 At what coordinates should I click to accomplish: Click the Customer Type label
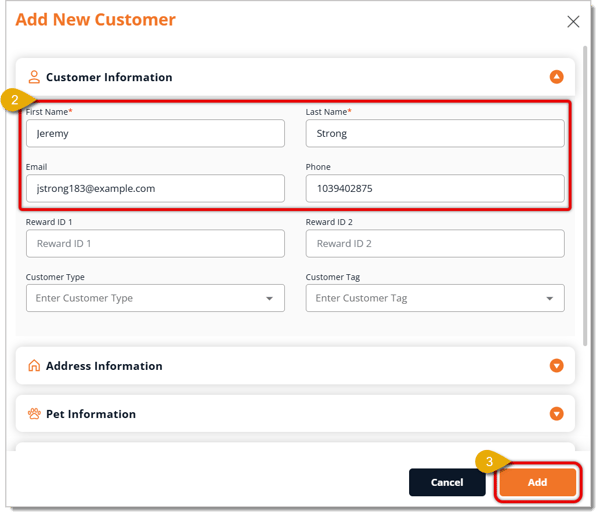(55, 277)
